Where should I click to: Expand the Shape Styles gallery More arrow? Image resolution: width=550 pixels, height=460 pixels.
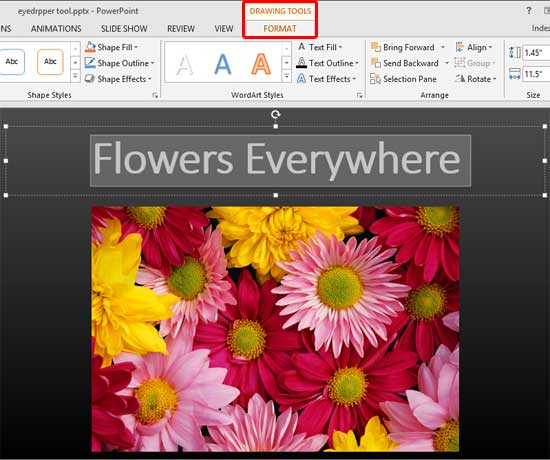click(x=75, y=76)
